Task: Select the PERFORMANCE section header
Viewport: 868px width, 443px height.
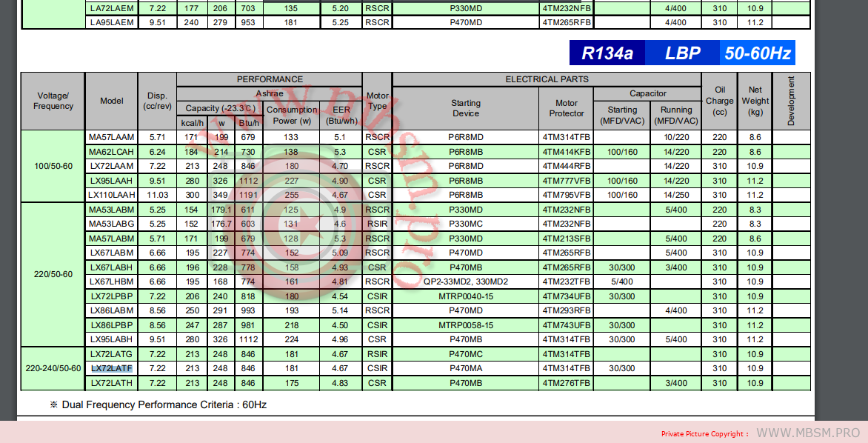Action: (270, 79)
